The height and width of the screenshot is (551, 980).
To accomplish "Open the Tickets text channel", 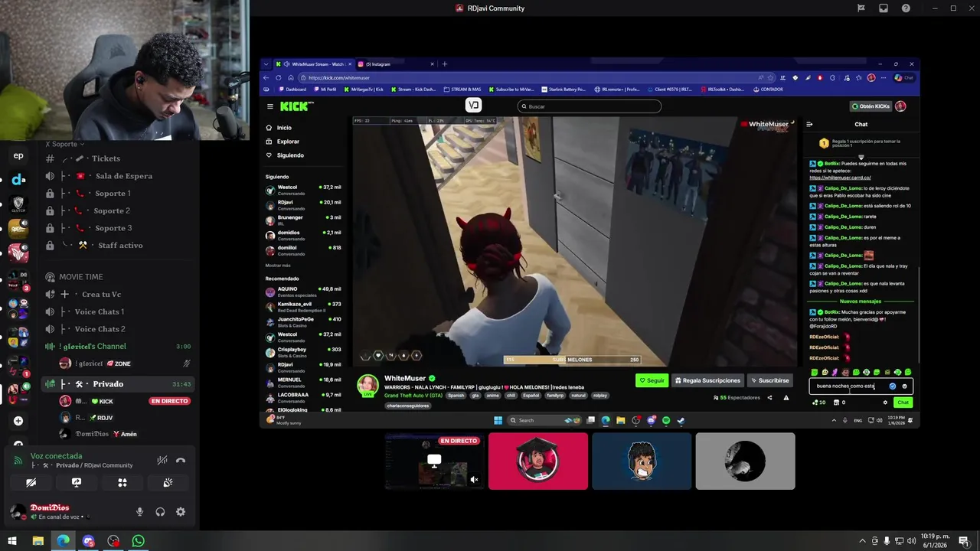I will click(x=119, y=158).
